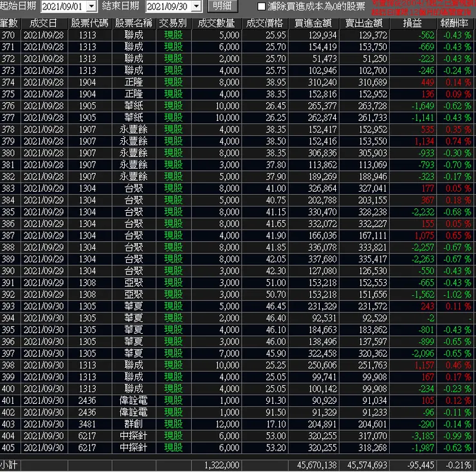Open the end date dropdown arrow
This screenshot has width=476, height=472.
[197, 6]
